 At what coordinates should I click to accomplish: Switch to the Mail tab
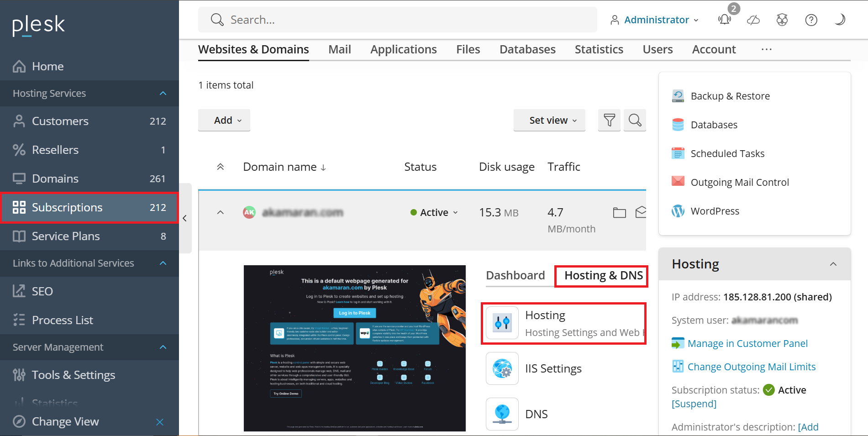(340, 49)
